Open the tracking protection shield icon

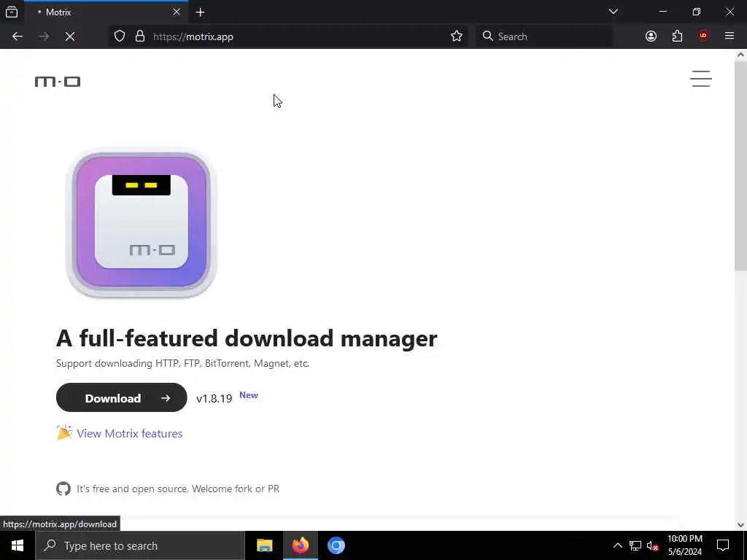(120, 36)
